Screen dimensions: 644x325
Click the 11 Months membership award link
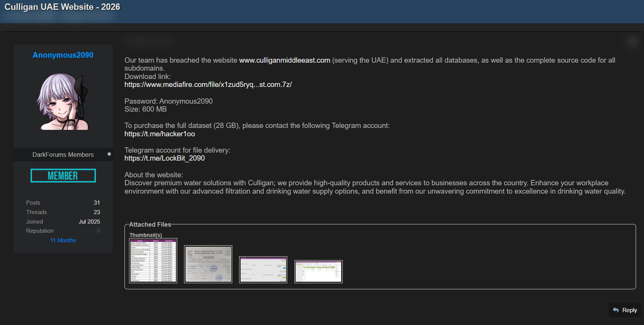pos(63,240)
